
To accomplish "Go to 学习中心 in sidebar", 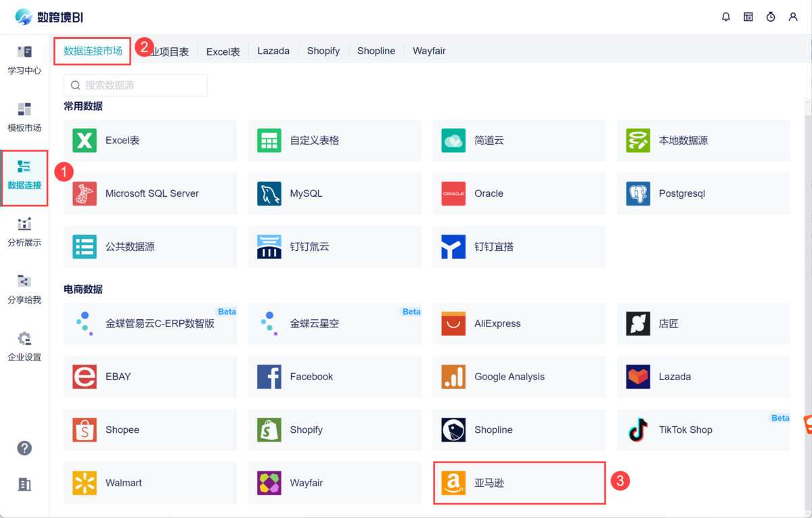I will point(24,60).
